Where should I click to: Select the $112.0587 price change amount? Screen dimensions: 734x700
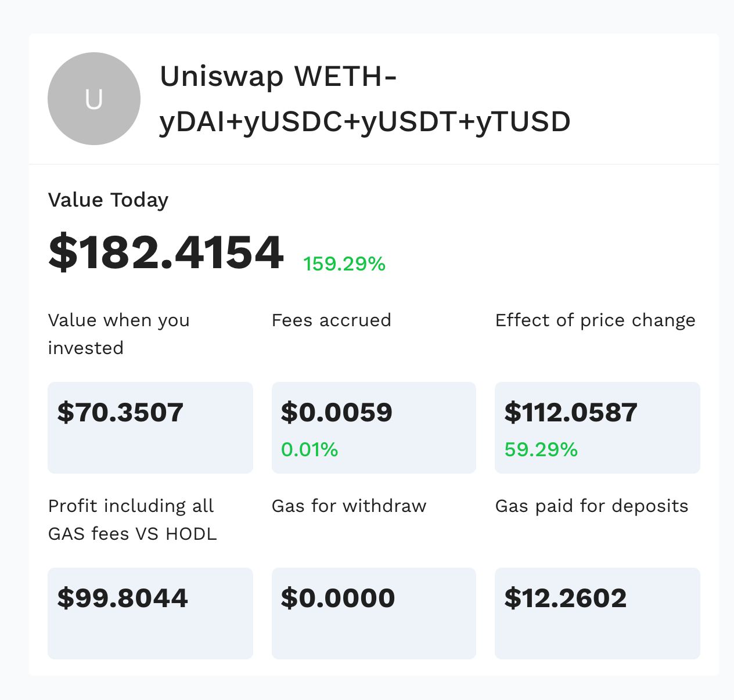(x=571, y=412)
